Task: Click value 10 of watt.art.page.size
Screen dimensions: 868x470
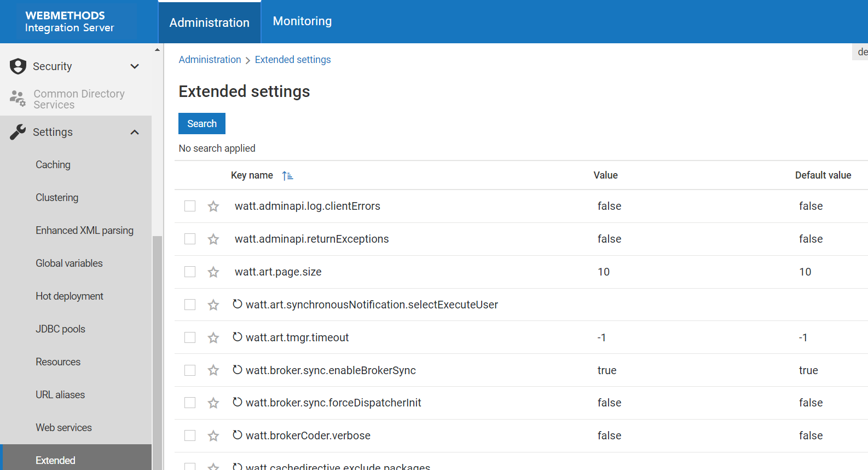Action: coord(604,272)
